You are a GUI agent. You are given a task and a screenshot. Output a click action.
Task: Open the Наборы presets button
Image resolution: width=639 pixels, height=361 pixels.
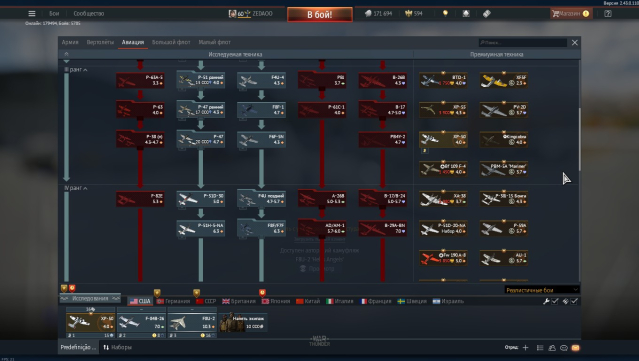[x=117, y=347]
